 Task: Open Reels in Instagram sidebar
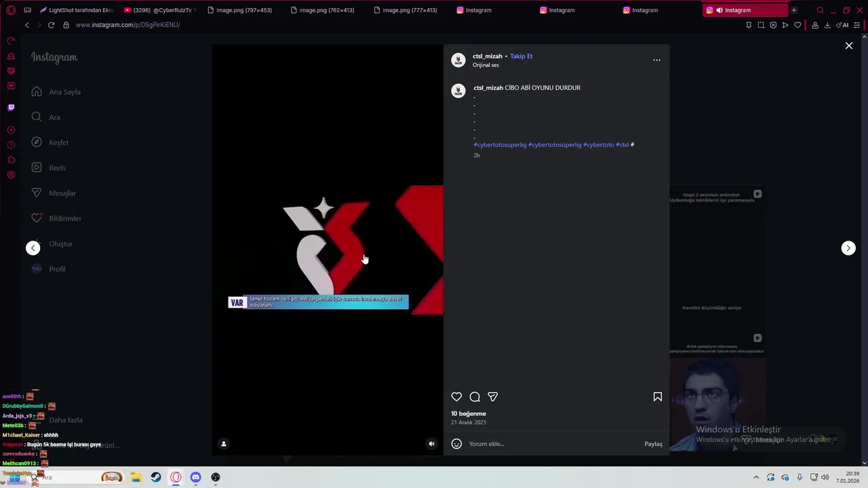pyautogui.click(x=49, y=168)
